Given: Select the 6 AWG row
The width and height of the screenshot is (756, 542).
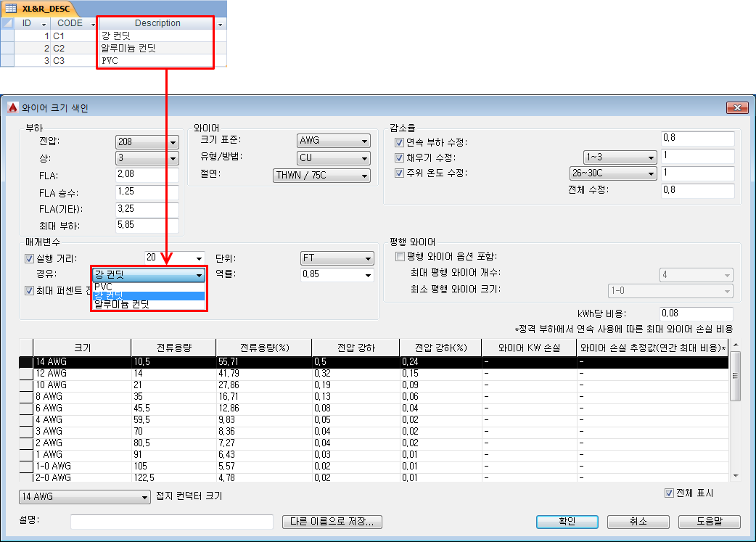Looking at the screenshot, I should pyautogui.click(x=374, y=408).
